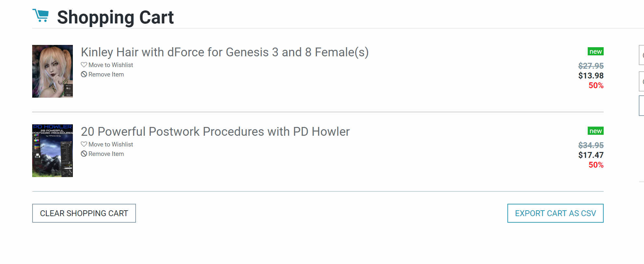Click the heart icon for PD Howler item
This screenshot has height=264, width=644.
coord(84,144)
